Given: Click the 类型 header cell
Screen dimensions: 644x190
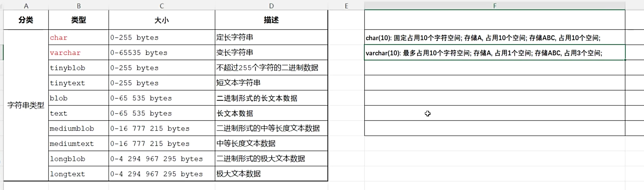Looking at the screenshot, I should point(79,20).
